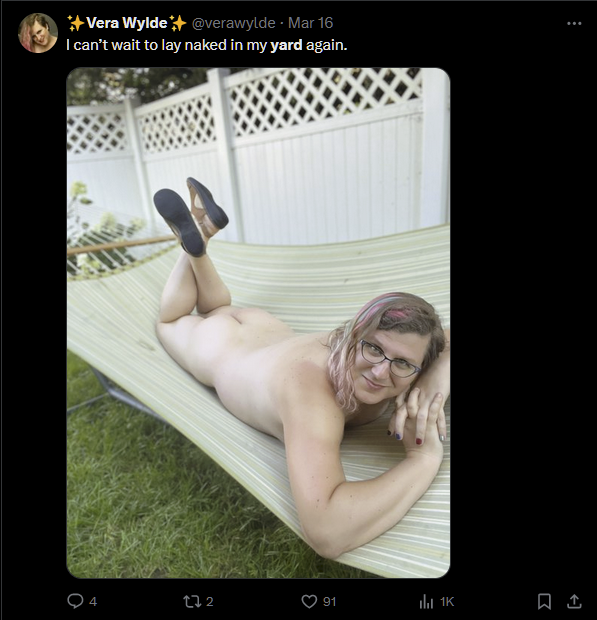The width and height of the screenshot is (597, 620).
Task: Click the 1K views count
Action: [x=447, y=602]
